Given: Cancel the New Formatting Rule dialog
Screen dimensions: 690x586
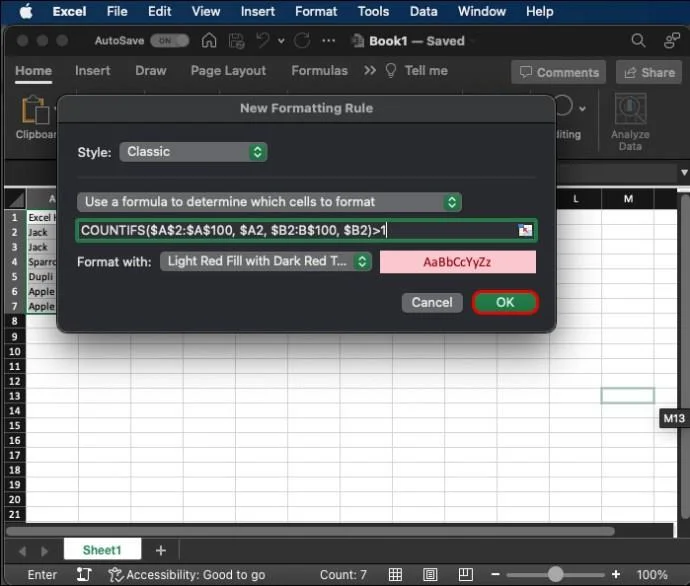Looking at the screenshot, I should pyautogui.click(x=432, y=302).
